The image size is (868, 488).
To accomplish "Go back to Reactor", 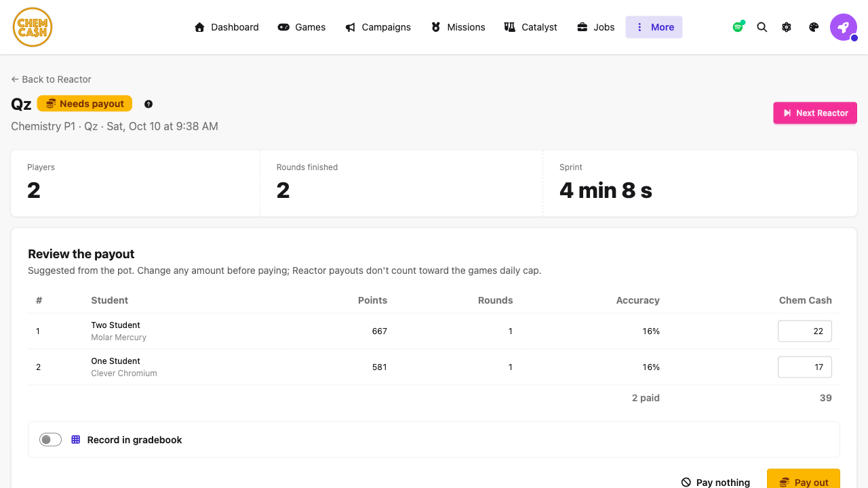I will point(51,79).
